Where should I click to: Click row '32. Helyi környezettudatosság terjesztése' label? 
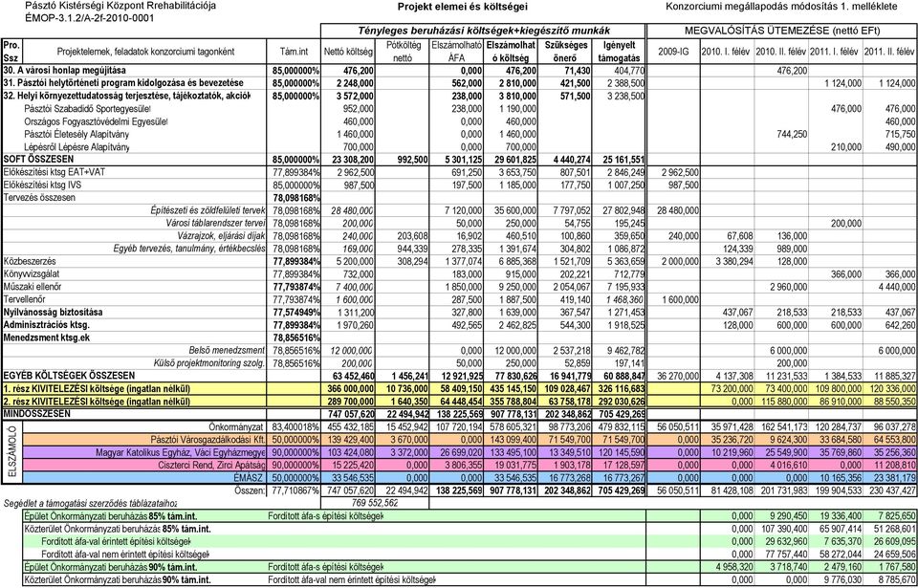coord(126,96)
